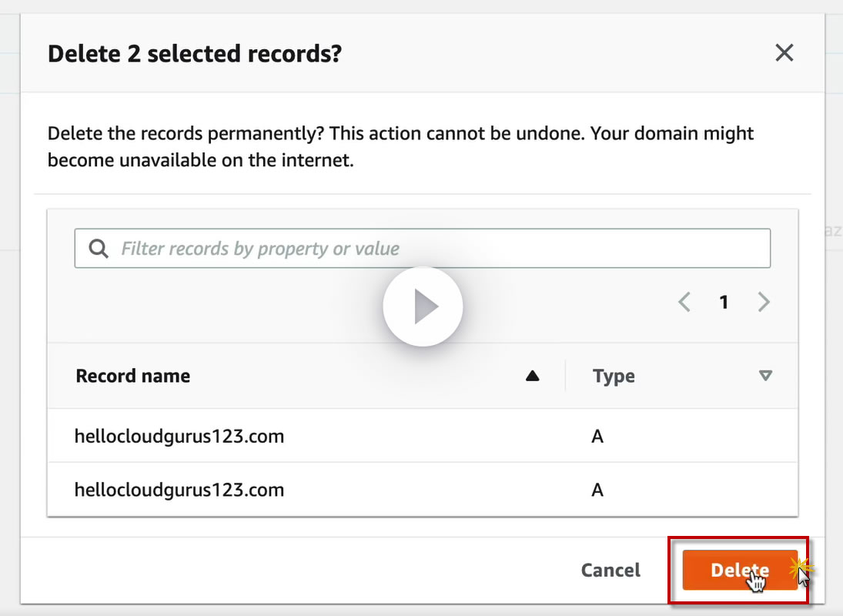The height and width of the screenshot is (616, 843).
Task: Toggle the Record name ascending sort arrow
Action: (532, 376)
